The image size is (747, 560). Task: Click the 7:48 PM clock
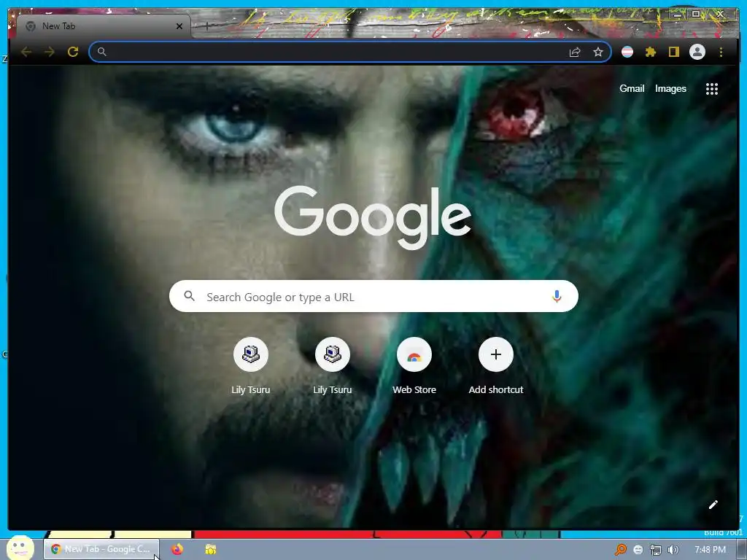pos(710,550)
